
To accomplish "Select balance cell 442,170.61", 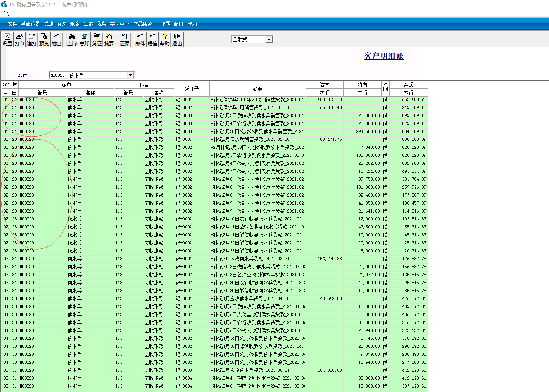I will (x=408, y=371).
